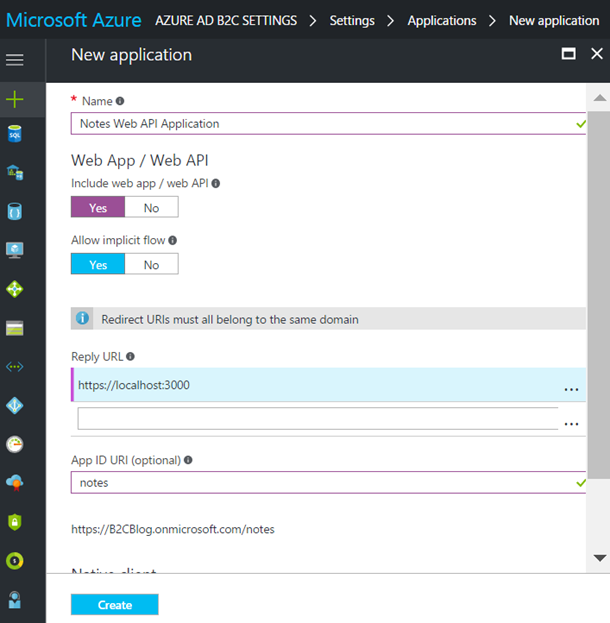The height and width of the screenshot is (623, 610).
Task: Close the New application blade
Action: click(597, 54)
